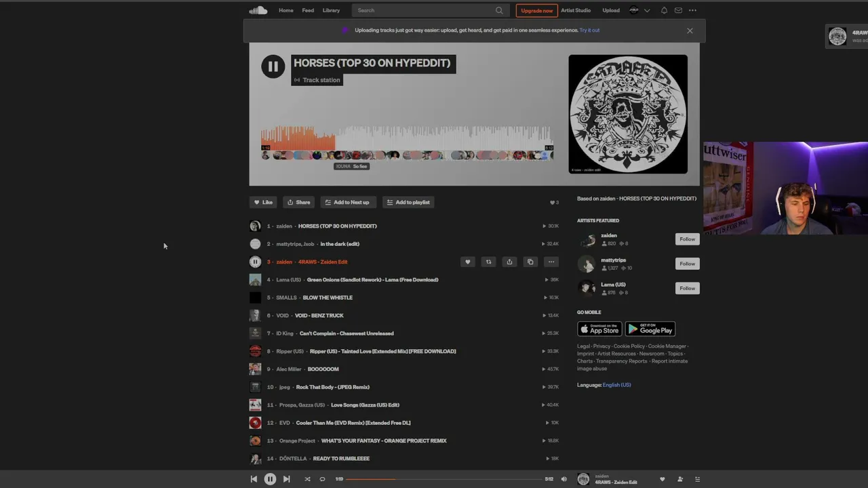The image size is (868, 488).
Task: Toggle shuffle in the player bar
Action: point(307,479)
